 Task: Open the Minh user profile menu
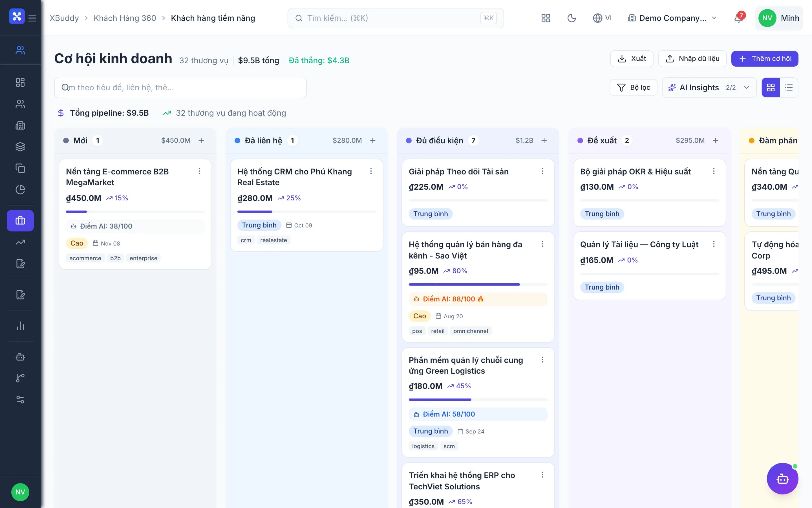click(x=779, y=18)
